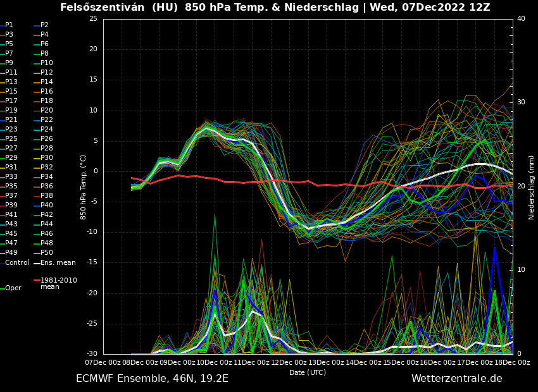The image size is (538, 392).
Task: Click the Control legend entry
Action: pos(17,262)
